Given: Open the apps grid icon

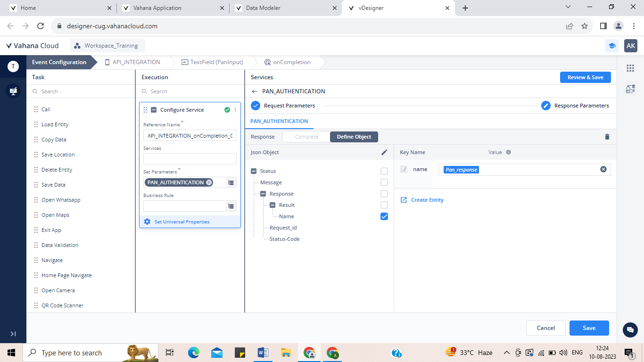Looking at the screenshot, I should 630,68.
